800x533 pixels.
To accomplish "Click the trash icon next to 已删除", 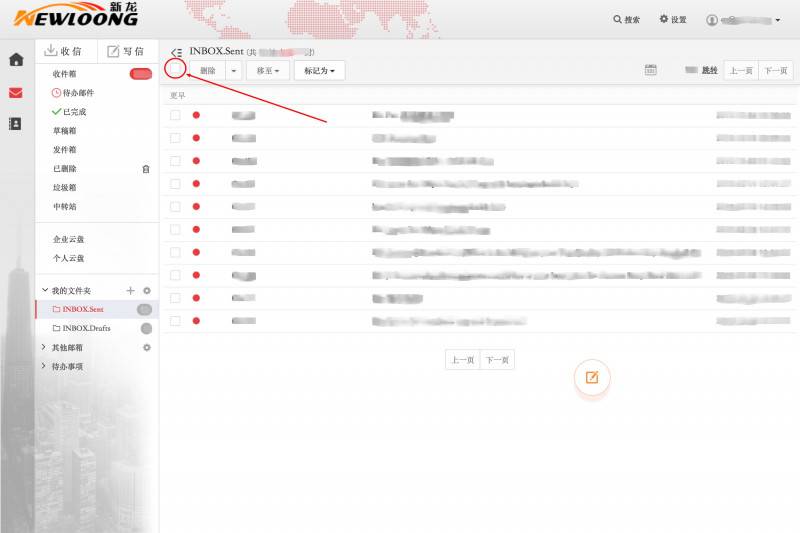I will [146, 169].
